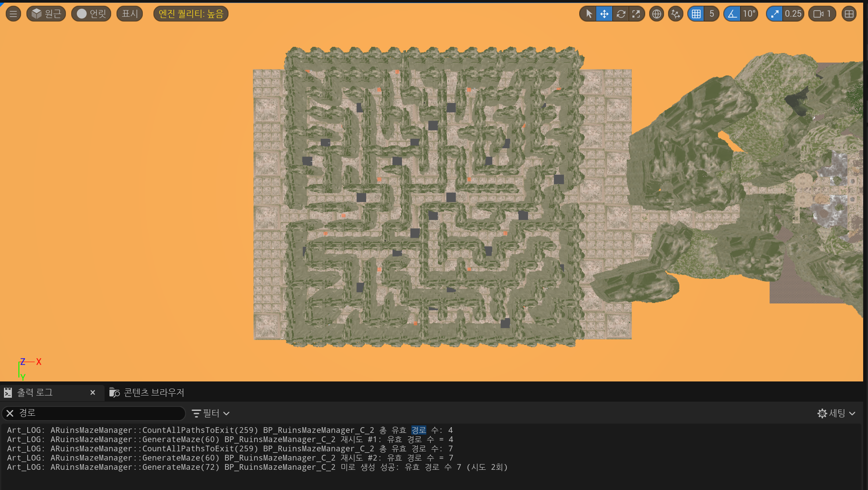Activate the scale objects tool

pyautogui.click(x=636, y=14)
